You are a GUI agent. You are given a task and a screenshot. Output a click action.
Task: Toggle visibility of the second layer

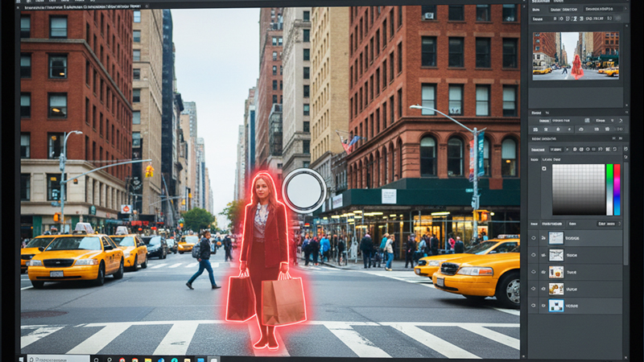click(x=534, y=256)
